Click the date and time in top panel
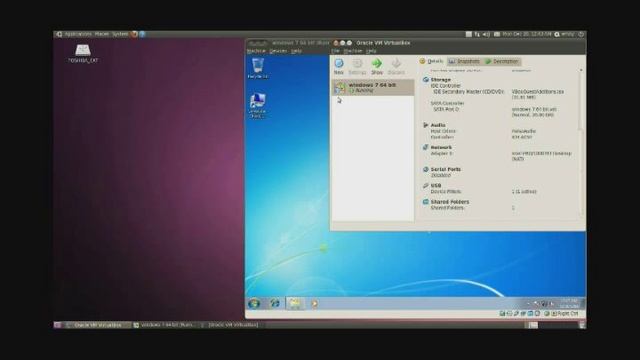The image size is (640, 360). 527,34
